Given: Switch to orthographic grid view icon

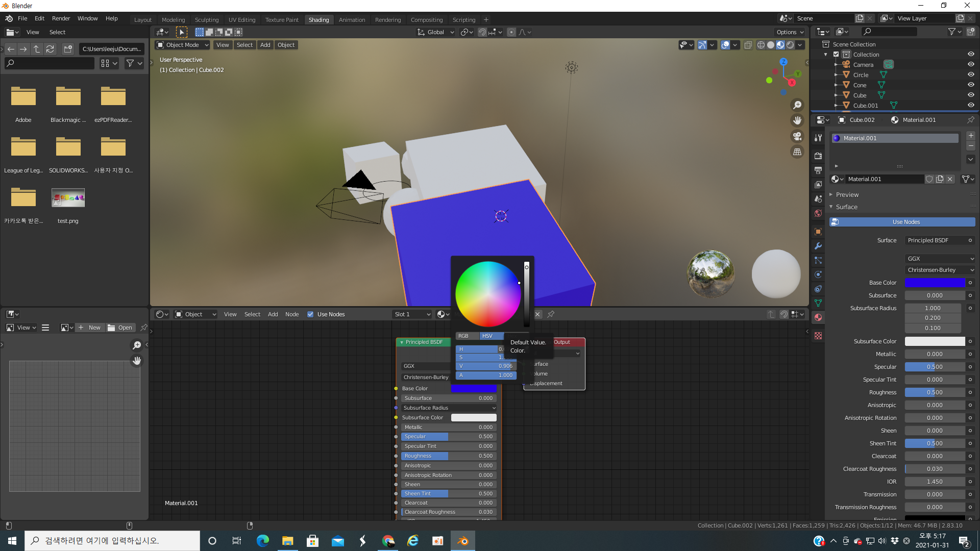Looking at the screenshot, I should coord(797,152).
